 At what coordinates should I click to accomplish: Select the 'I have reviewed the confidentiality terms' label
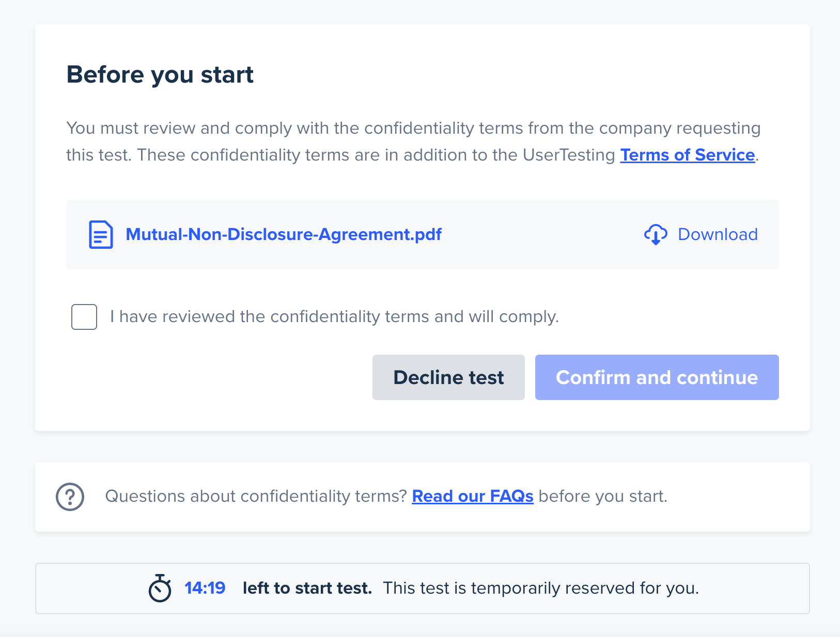pos(334,316)
